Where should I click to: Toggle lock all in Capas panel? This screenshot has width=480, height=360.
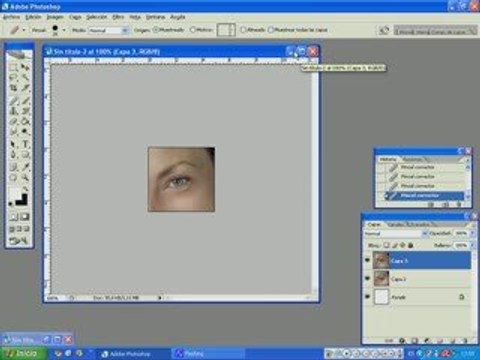(x=411, y=245)
